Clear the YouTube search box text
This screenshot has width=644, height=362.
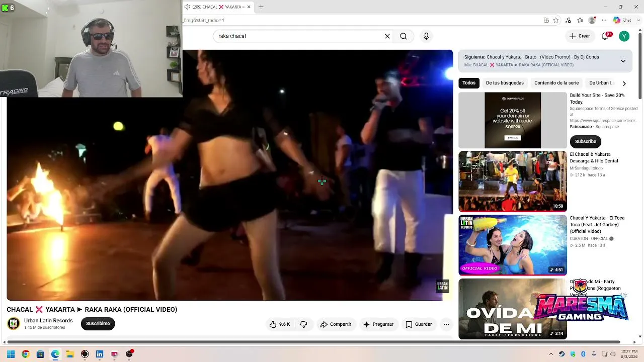(387, 36)
